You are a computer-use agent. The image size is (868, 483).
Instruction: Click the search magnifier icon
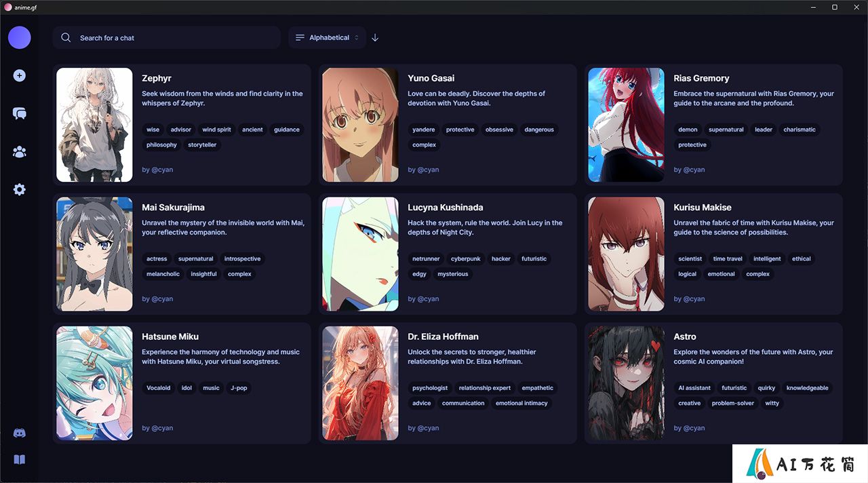66,38
